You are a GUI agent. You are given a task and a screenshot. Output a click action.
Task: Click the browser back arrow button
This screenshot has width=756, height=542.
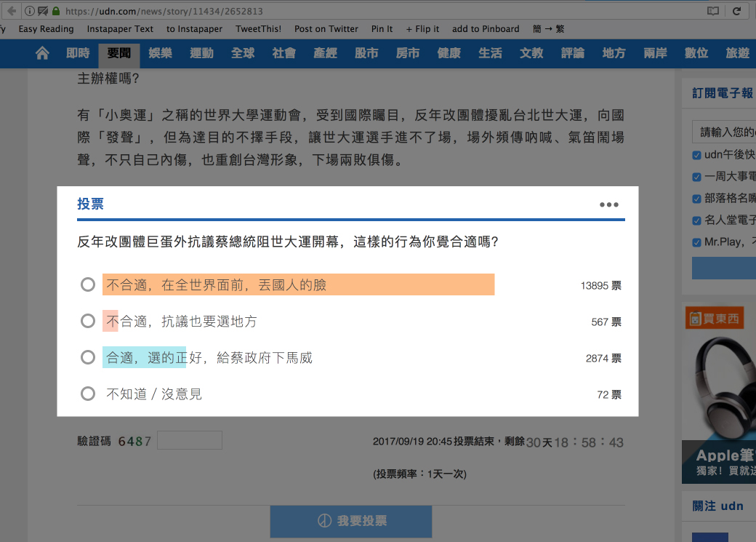coord(11,11)
